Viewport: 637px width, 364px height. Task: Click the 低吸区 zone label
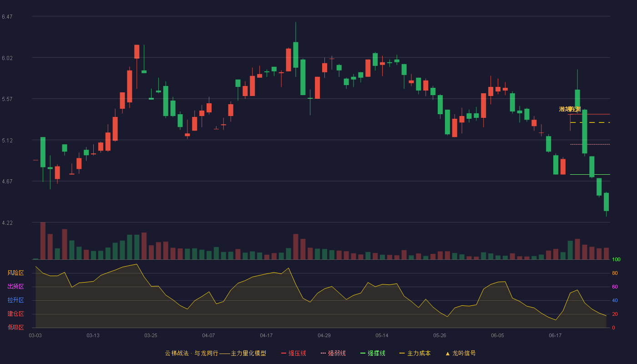tap(15, 327)
